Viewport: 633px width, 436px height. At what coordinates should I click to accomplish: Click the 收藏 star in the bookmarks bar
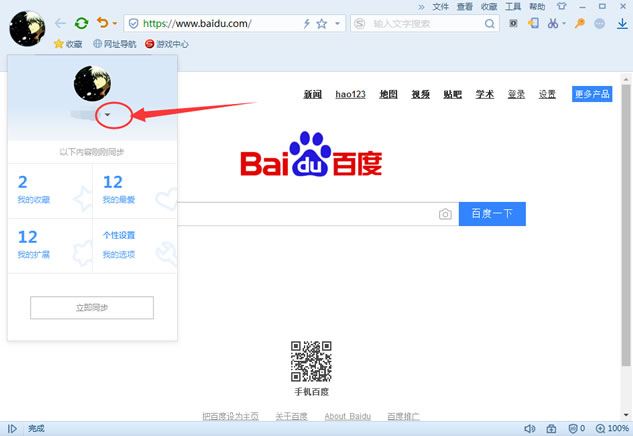pos(68,44)
